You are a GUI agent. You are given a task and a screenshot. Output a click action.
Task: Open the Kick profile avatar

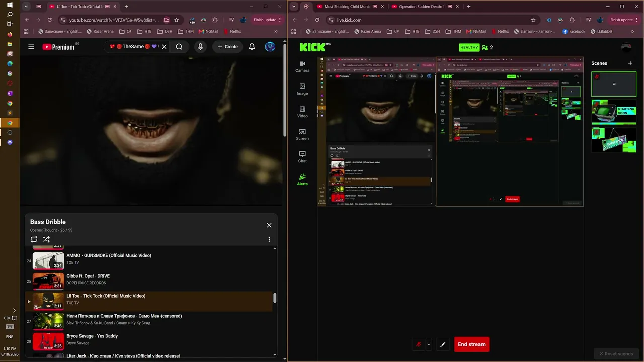626,47
